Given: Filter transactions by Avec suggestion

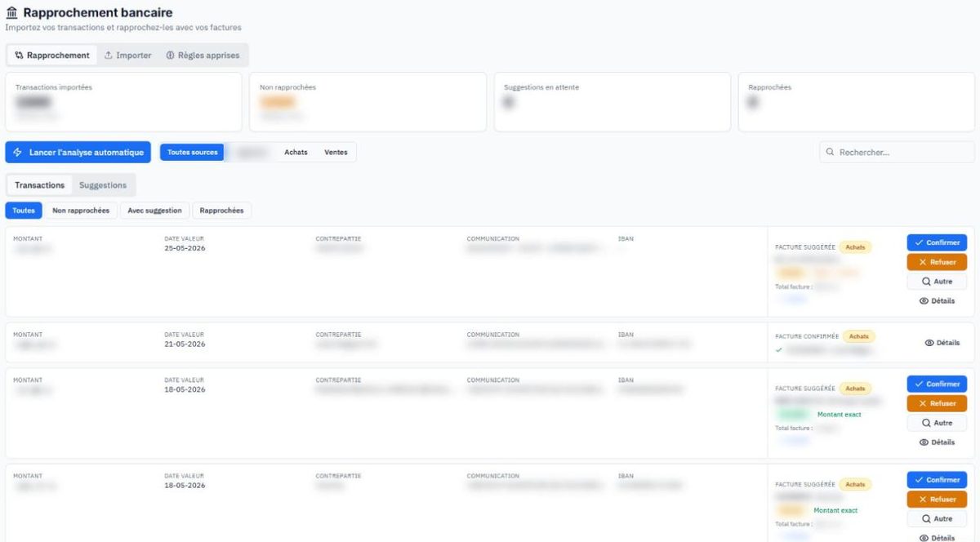Looking at the screenshot, I should (155, 211).
